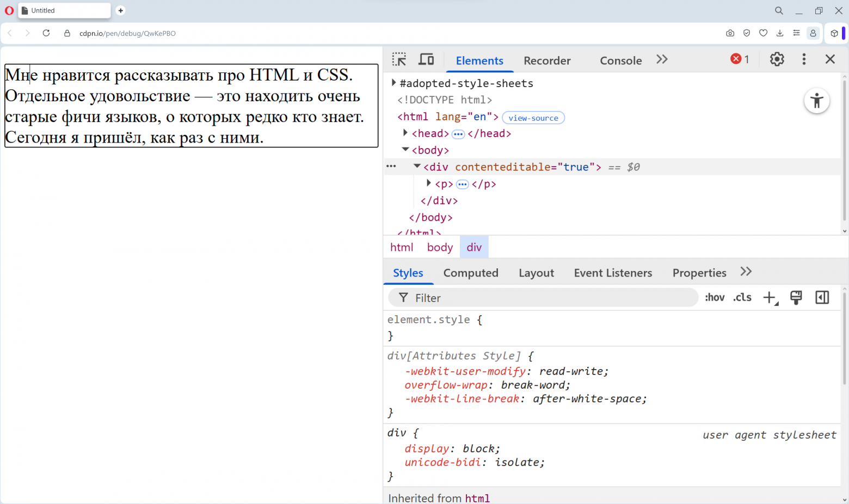Click the html link in Inherited from
Viewport: 849px width, 504px height.
pyautogui.click(x=477, y=498)
